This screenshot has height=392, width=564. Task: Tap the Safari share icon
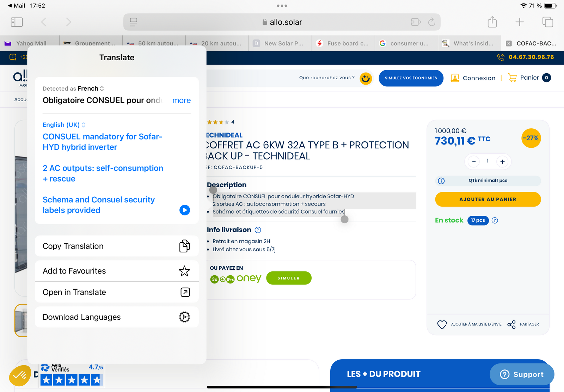point(492,22)
